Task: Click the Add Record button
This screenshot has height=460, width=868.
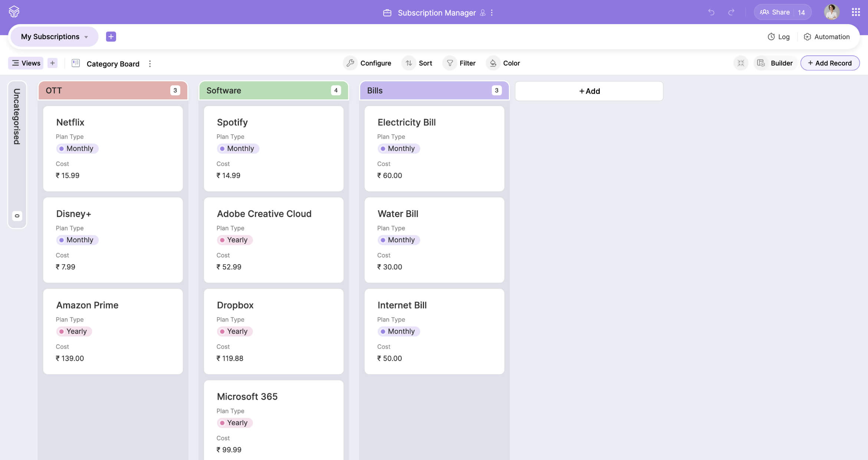Action: (829, 63)
